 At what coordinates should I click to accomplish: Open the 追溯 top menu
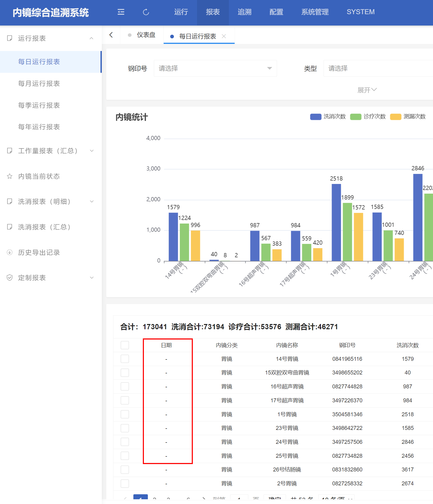click(244, 12)
